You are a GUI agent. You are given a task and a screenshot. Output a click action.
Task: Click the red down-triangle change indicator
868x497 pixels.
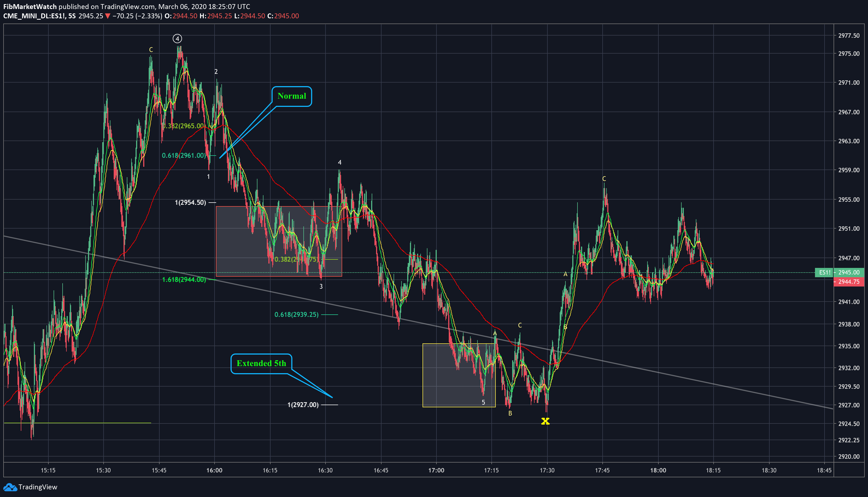107,16
